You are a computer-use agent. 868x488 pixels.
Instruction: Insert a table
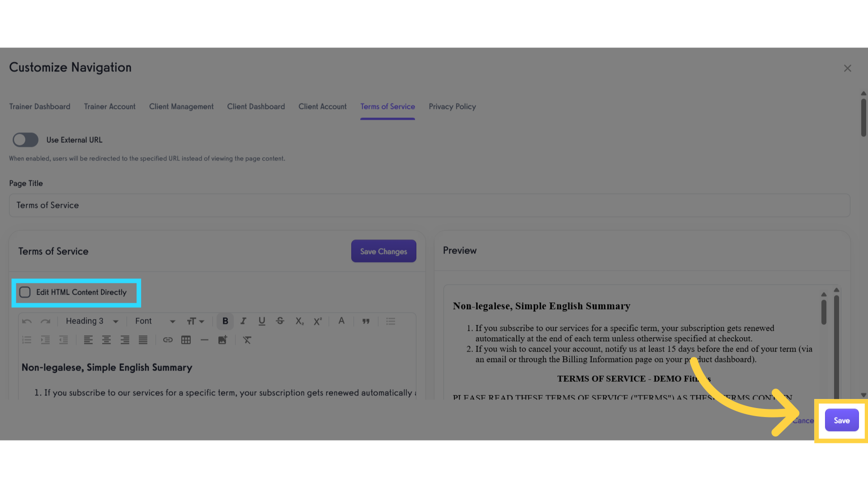coord(186,340)
